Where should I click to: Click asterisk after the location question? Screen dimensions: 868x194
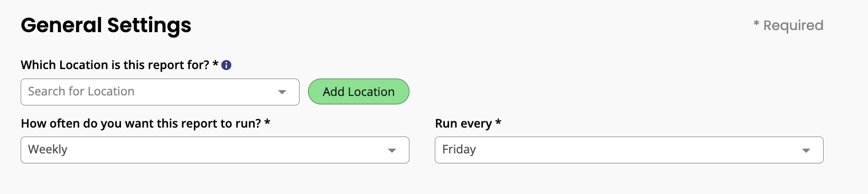coord(216,63)
